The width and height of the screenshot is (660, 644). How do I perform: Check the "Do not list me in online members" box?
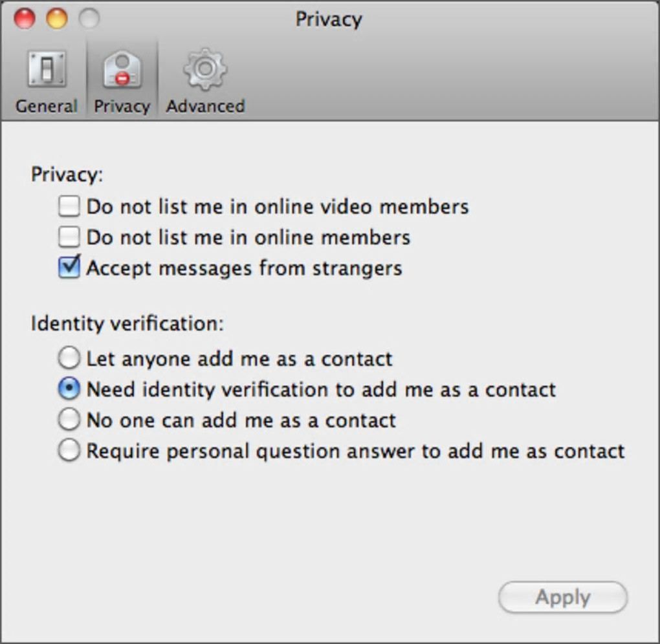(69, 237)
